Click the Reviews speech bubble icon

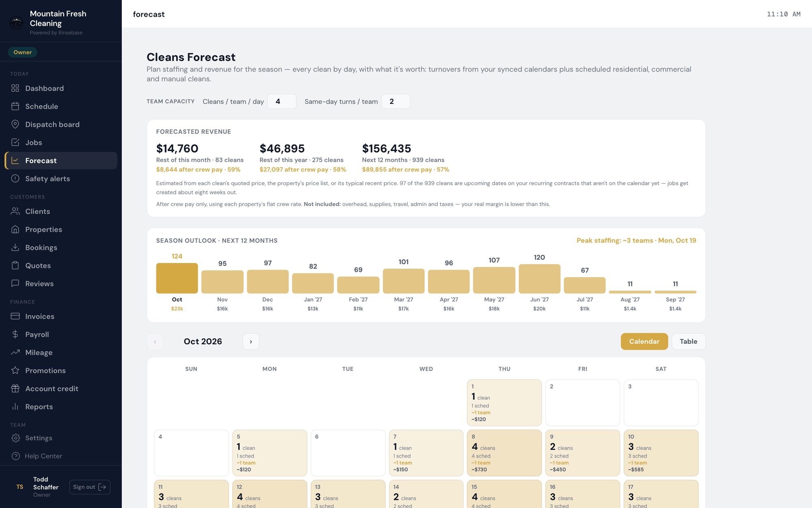[15, 283]
